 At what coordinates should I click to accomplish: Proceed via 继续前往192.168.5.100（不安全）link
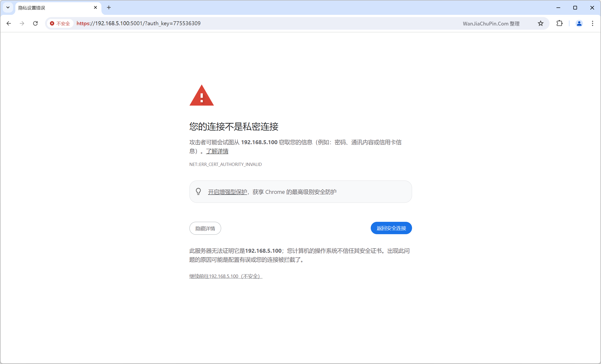[x=226, y=276]
